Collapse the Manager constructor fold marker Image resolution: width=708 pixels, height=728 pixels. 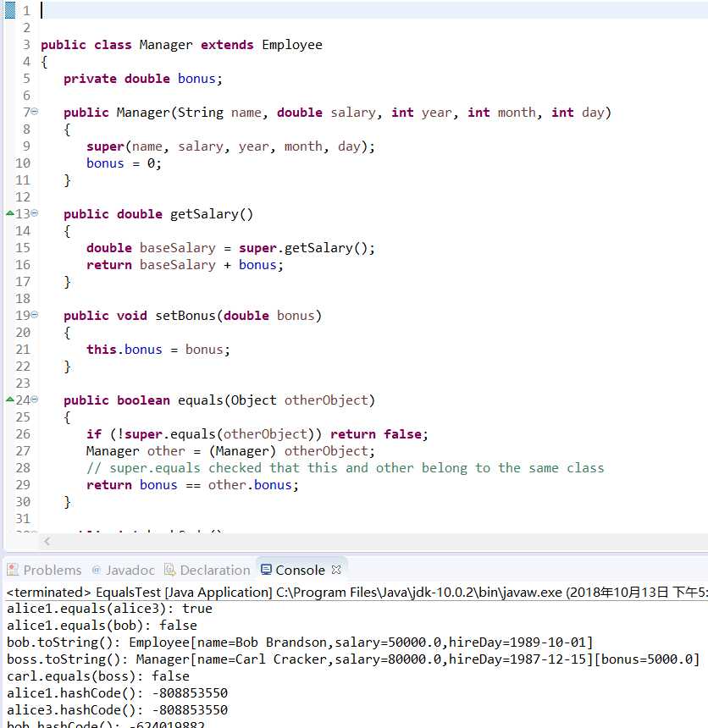(x=35, y=112)
